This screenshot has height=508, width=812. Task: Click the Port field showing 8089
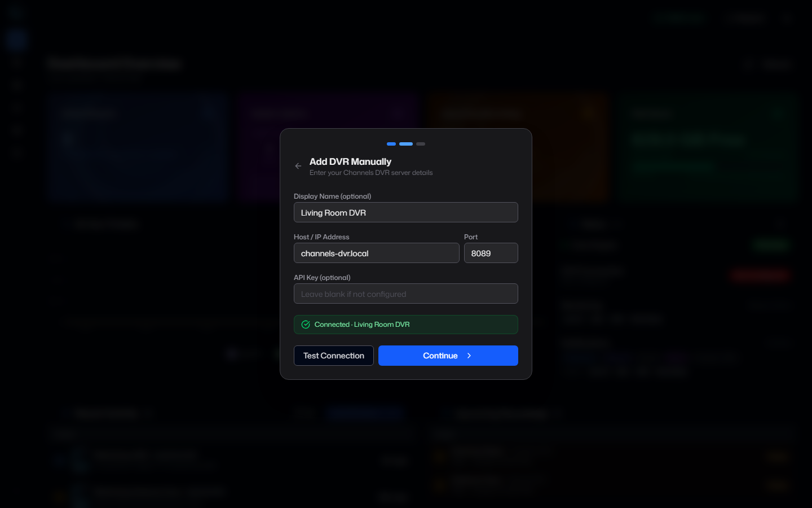491,253
